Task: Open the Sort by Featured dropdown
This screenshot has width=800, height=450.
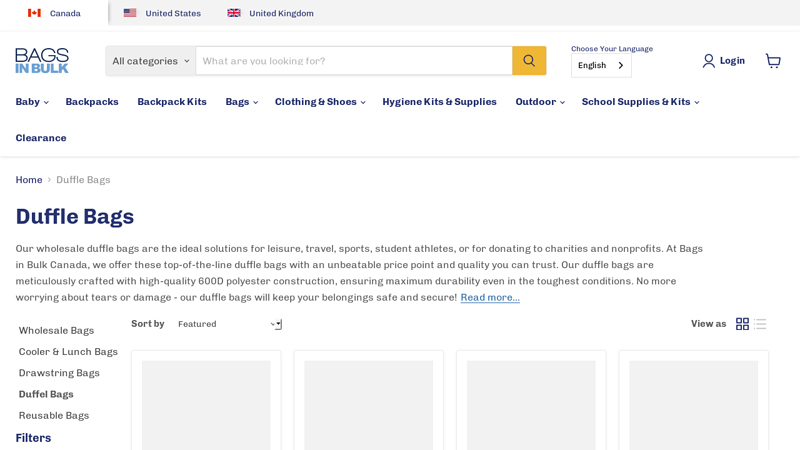Action: (229, 324)
